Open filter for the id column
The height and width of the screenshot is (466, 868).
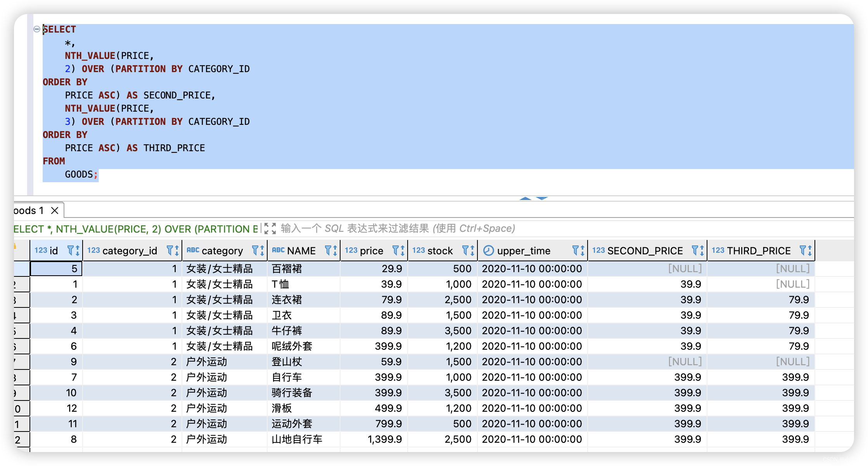71,250
